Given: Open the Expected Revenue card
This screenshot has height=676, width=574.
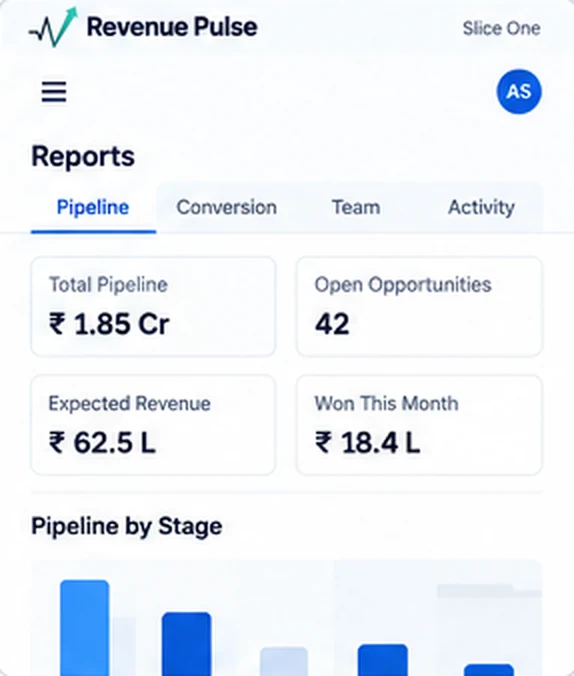Looking at the screenshot, I should coord(153,425).
